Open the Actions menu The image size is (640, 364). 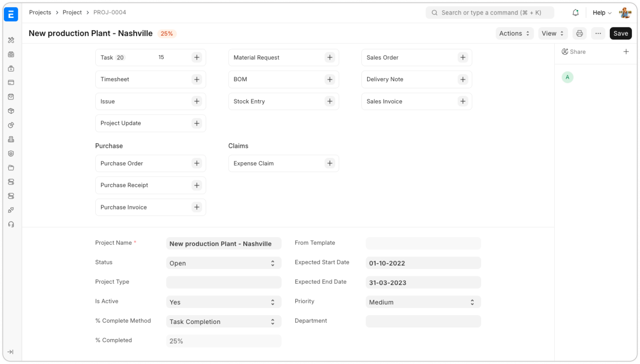click(514, 34)
